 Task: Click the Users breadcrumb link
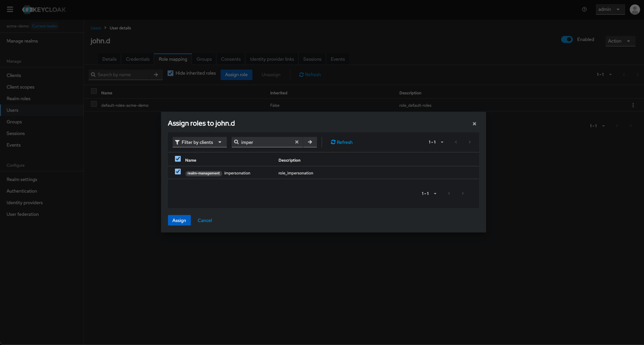[96, 28]
